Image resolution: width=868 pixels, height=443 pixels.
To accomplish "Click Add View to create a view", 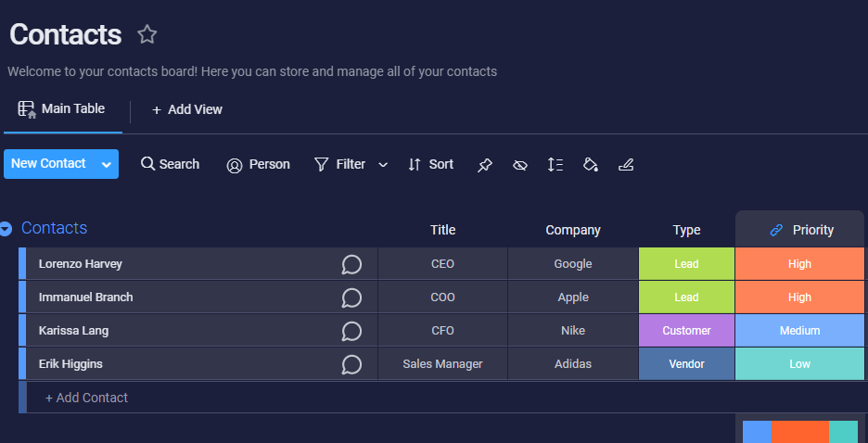I will pyautogui.click(x=187, y=109).
